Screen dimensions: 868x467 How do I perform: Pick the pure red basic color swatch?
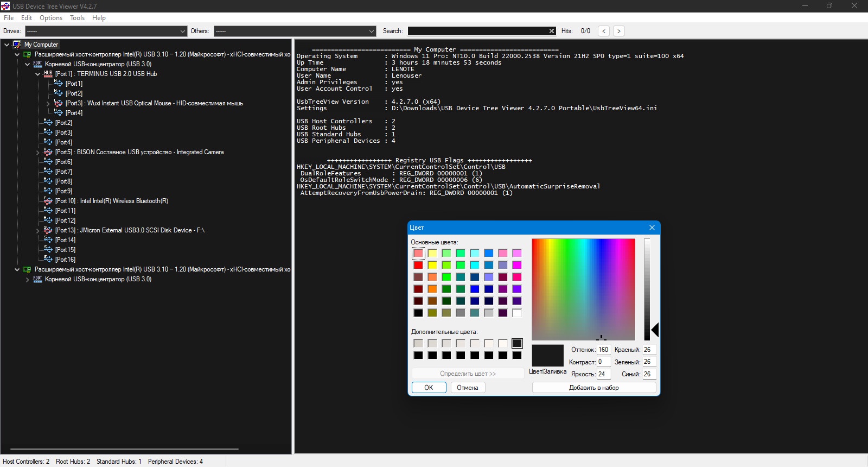click(x=418, y=265)
